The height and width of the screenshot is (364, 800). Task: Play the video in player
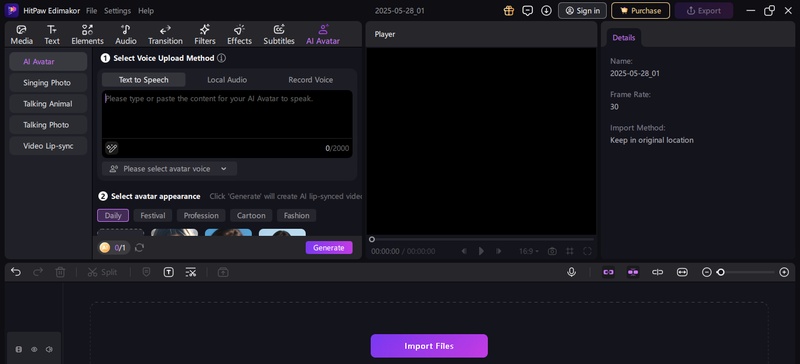click(x=481, y=251)
